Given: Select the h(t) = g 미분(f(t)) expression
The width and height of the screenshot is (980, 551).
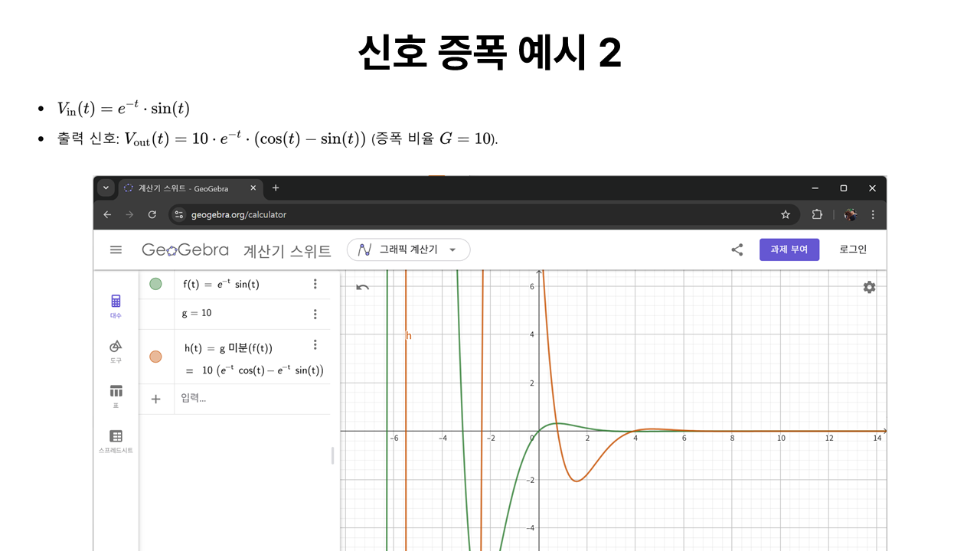Looking at the screenshot, I should tap(228, 348).
